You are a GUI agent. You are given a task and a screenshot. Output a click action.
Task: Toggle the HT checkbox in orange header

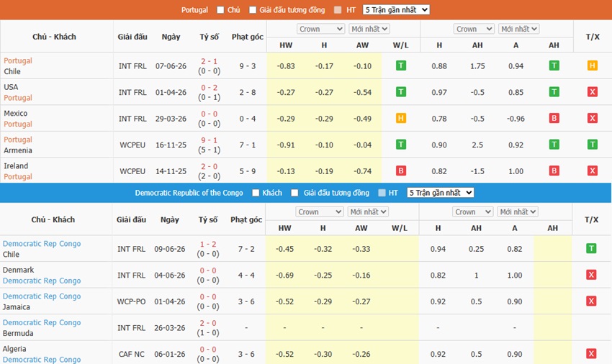(x=338, y=10)
